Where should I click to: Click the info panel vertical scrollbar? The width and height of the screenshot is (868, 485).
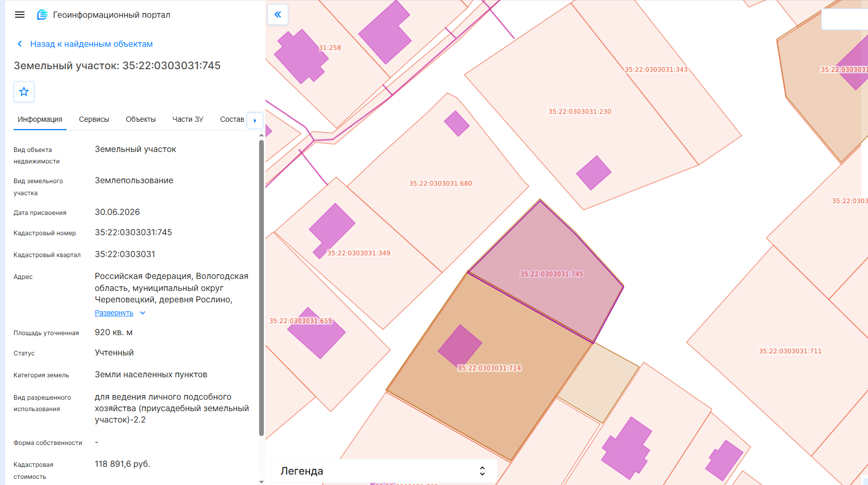(x=261, y=287)
